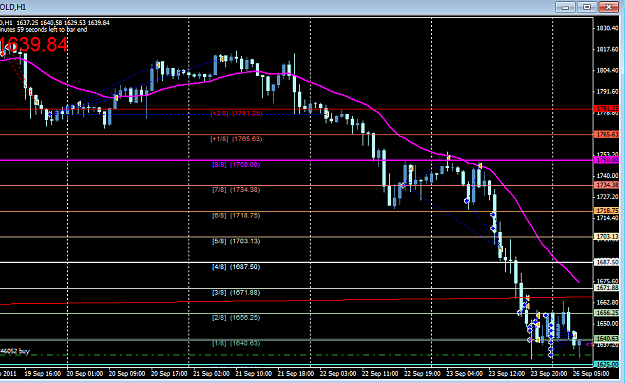Click the 1703.13 price axis tag
Image resolution: width=625 pixels, height=383 pixels.
click(607, 237)
